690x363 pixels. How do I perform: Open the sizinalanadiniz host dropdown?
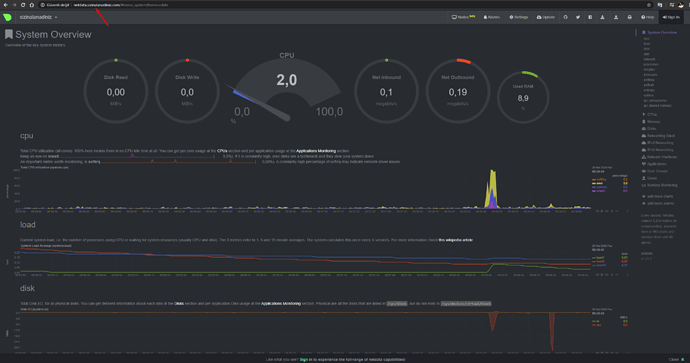38,17
